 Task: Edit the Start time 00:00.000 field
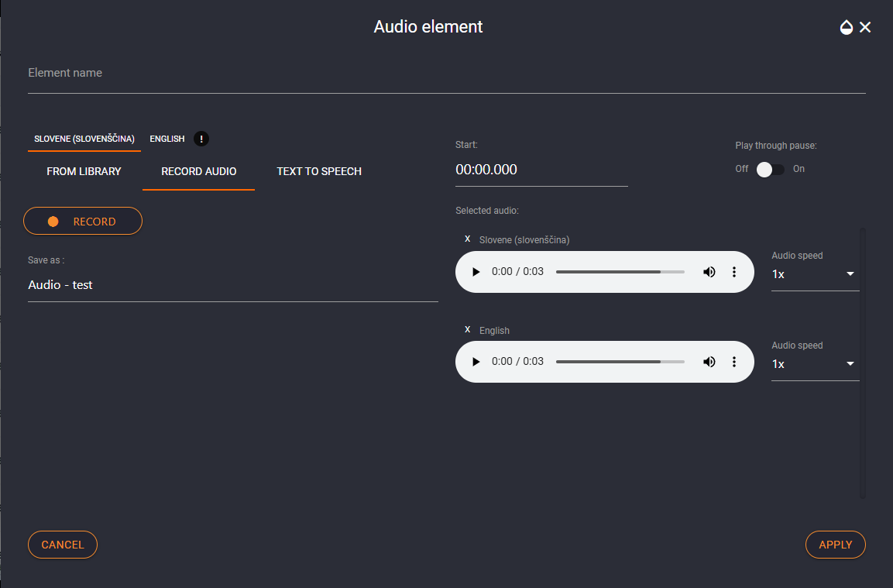pyautogui.click(x=541, y=170)
